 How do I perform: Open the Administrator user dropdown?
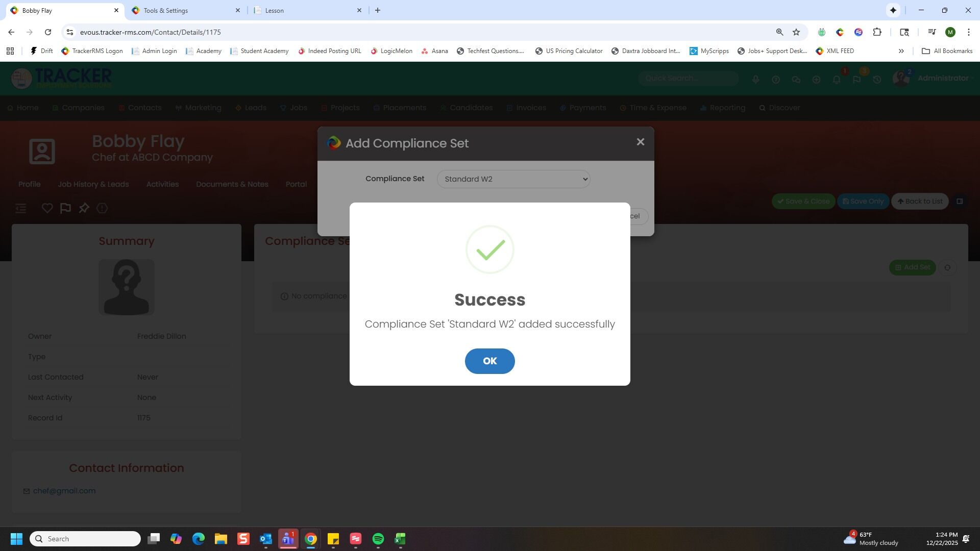(x=943, y=79)
